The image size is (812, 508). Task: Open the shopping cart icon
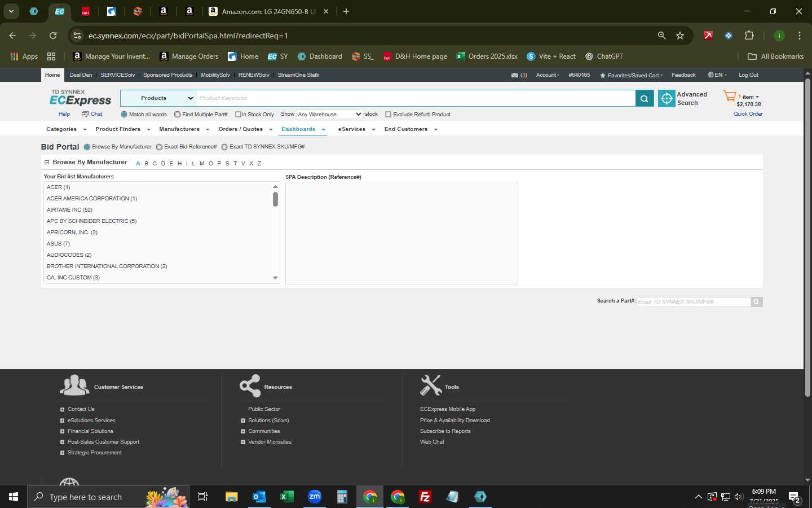point(730,96)
